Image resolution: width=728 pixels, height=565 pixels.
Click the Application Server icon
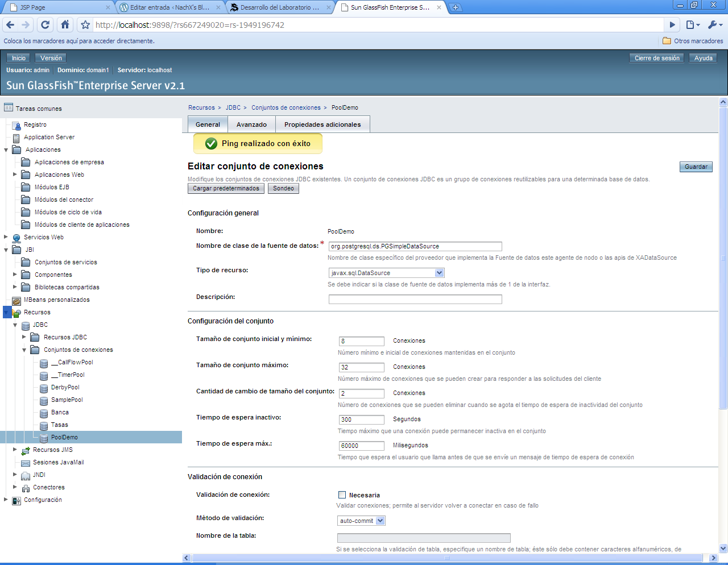point(16,138)
